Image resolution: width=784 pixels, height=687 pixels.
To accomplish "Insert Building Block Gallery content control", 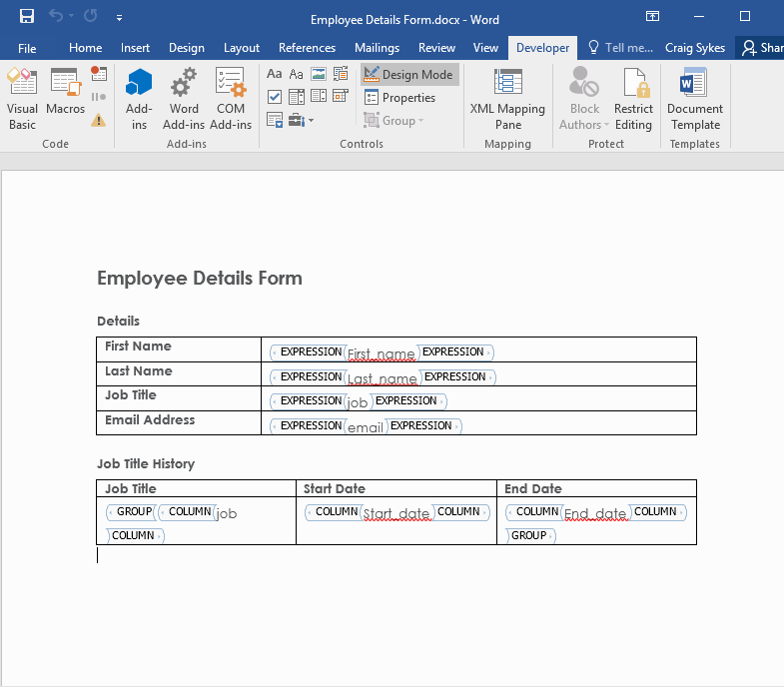I will point(341,74).
